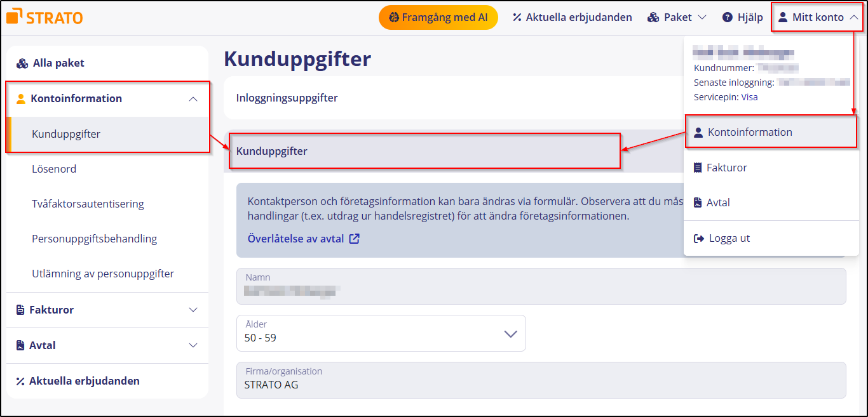The width and height of the screenshot is (868, 417).
Task: Click the person icon beside Mitt konto
Action: 784,17
